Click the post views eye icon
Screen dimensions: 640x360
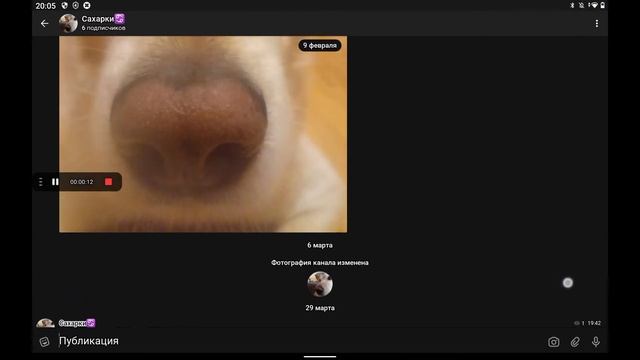[577, 323]
